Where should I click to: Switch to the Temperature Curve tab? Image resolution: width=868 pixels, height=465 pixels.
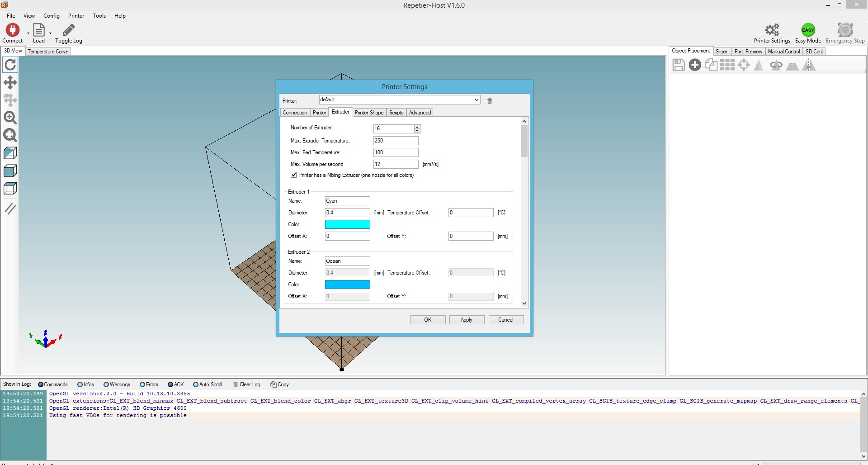click(48, 52)
